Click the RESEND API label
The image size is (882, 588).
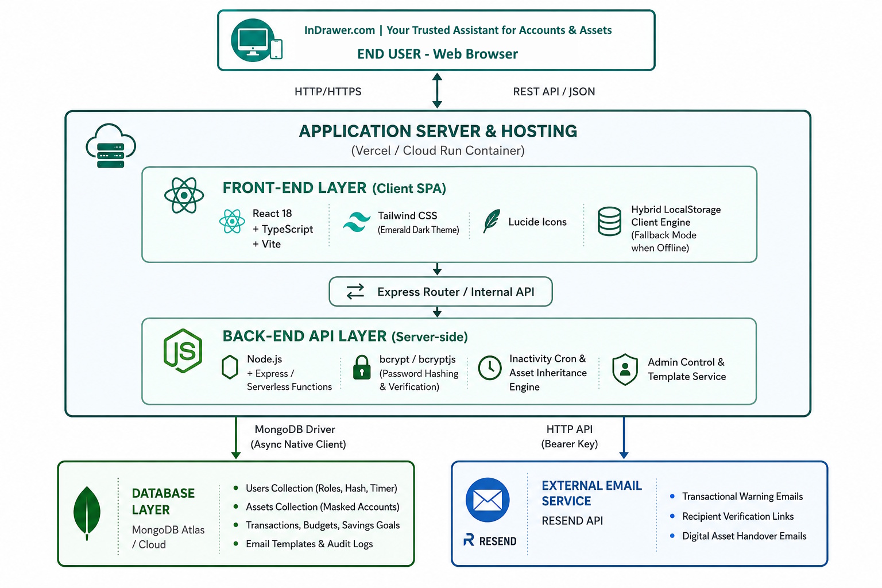click(572, 521)
